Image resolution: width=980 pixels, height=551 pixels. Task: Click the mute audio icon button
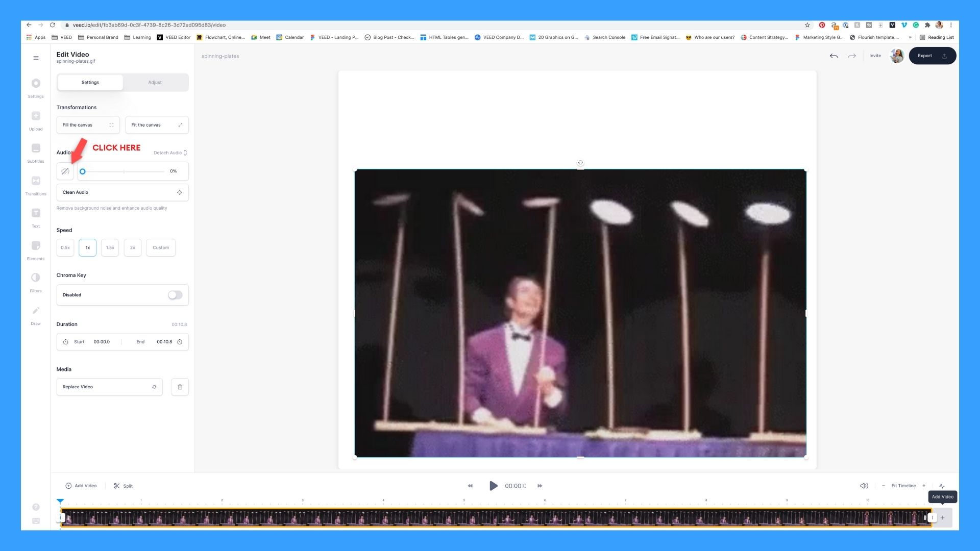[x=65, y=171]
